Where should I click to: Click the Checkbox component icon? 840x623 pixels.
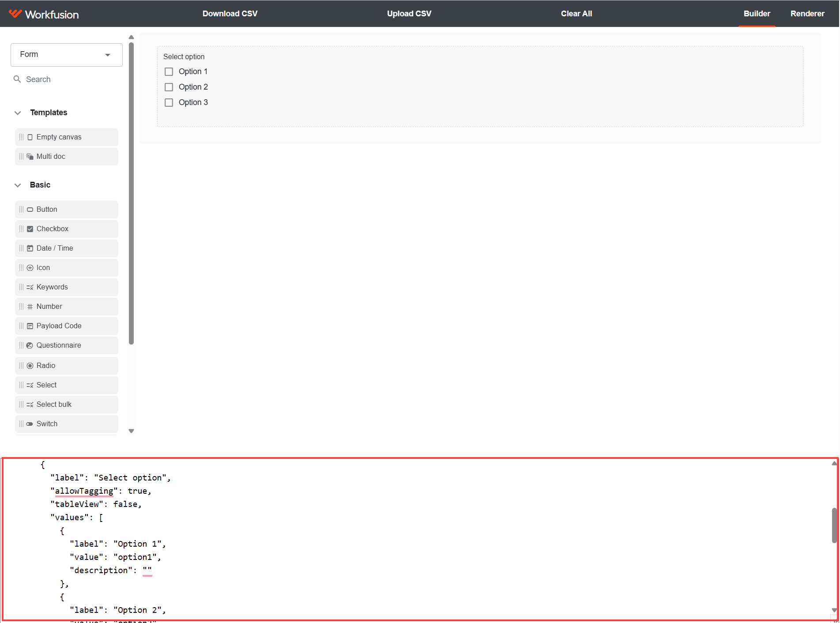tap(30, 229)
